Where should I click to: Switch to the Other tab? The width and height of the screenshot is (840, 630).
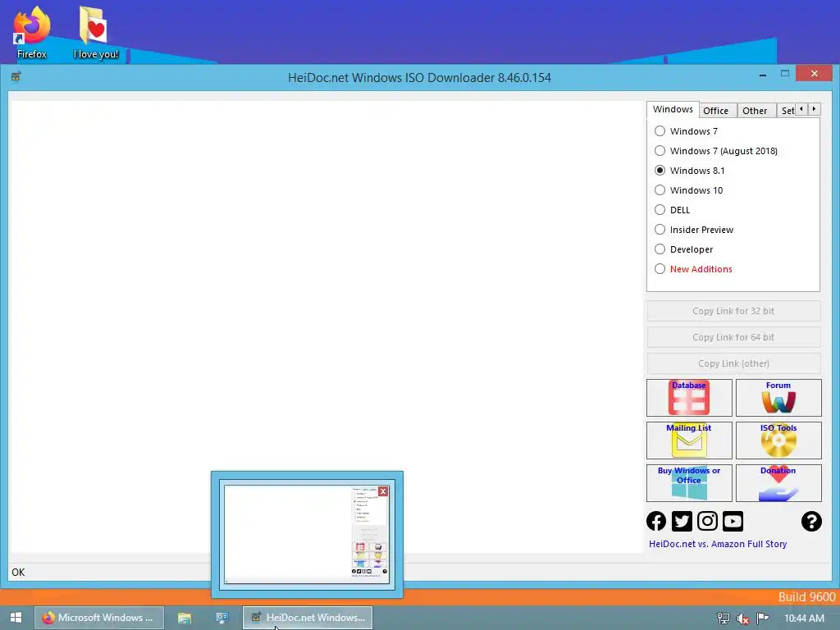pos(755,111)
